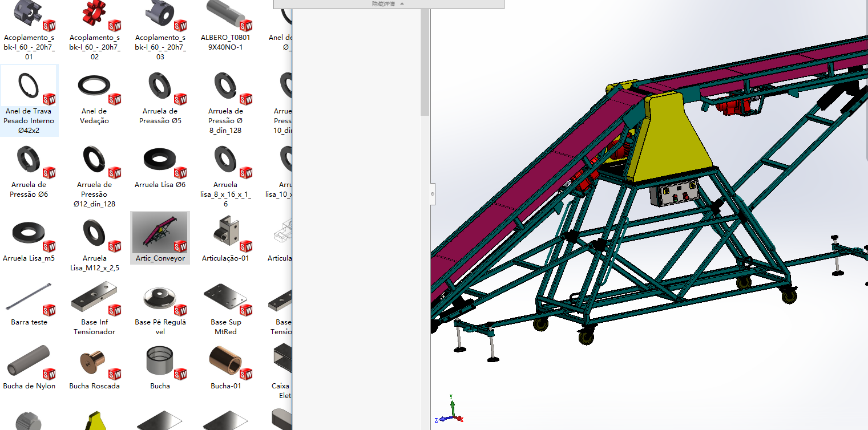868x430 pixels.
Task: Select the Acoplamento_sbk-l_60_-_20h7_01 file icon
Action: point(29,15)
